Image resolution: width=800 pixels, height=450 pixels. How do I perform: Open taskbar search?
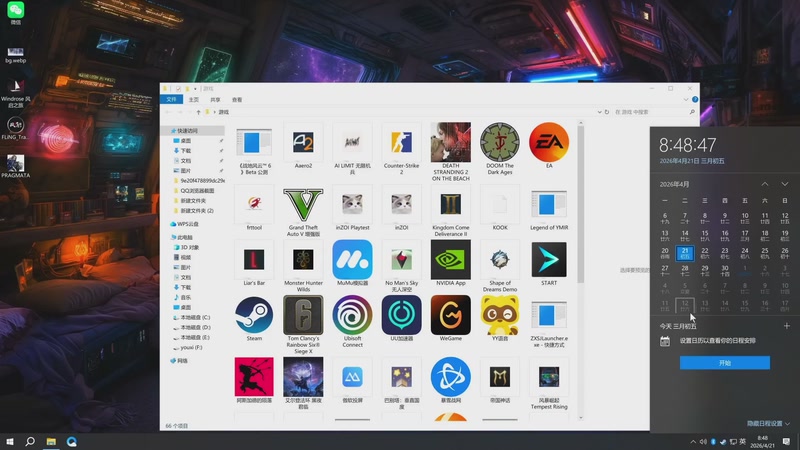click(x=30, y=441)
